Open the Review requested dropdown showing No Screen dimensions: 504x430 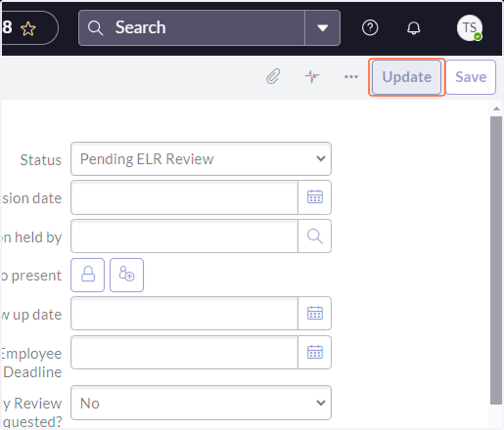[x=201, y=403]
